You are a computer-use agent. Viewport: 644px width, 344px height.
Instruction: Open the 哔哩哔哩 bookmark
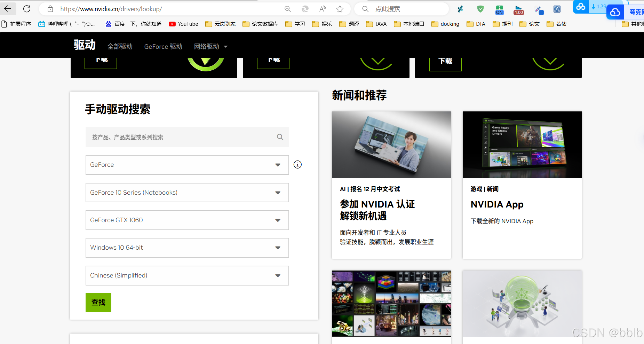click(x=67, y=24)
